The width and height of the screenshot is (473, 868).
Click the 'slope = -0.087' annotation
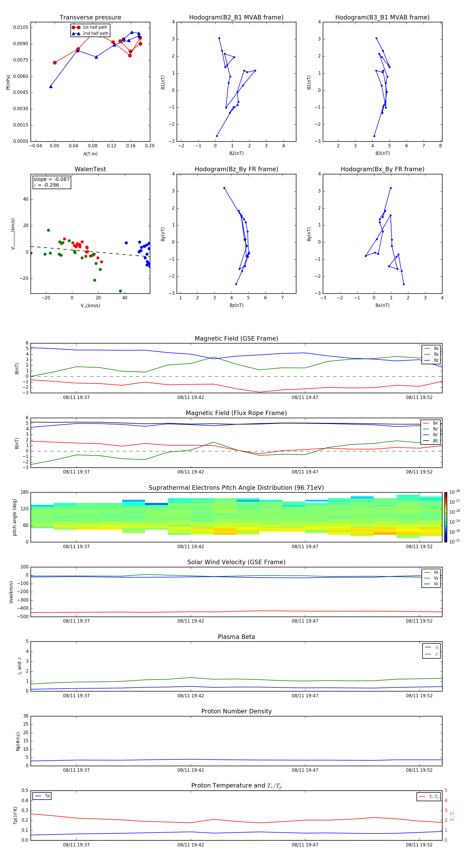coord(52,179)
